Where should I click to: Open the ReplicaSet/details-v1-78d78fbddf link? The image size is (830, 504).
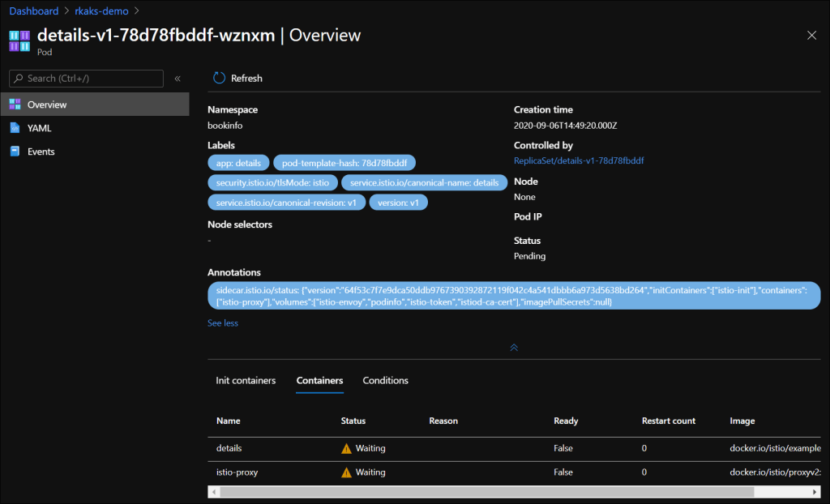click(579, 160)
